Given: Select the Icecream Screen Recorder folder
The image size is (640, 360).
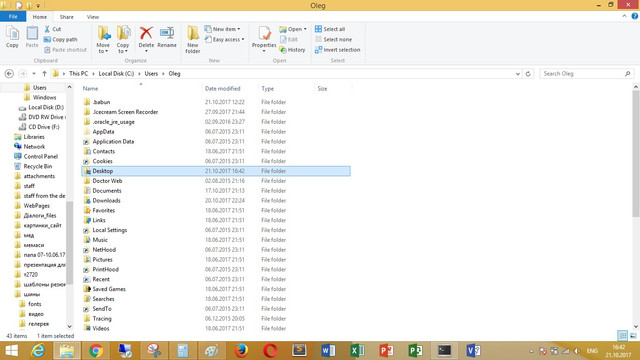Looking at the screenshot, I should (125, 112).
